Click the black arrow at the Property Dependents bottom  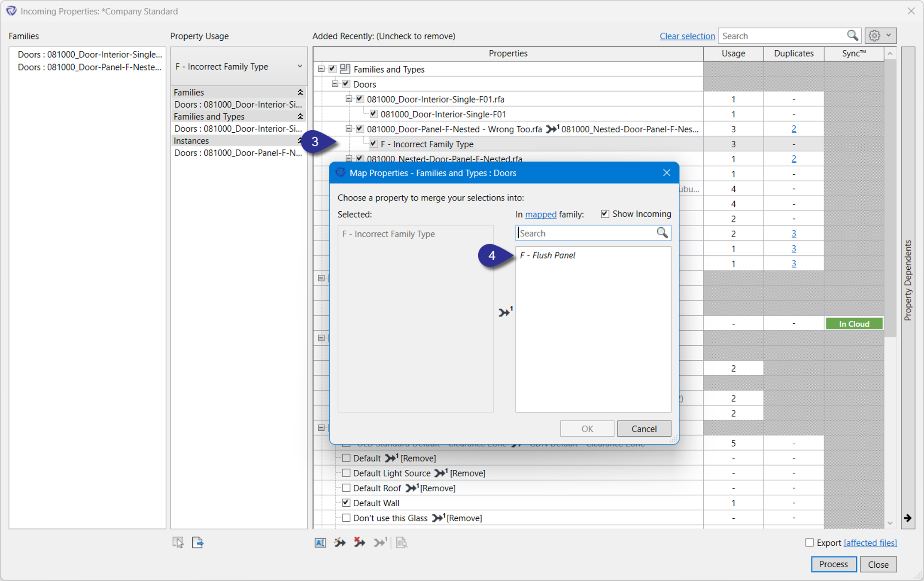907,518
